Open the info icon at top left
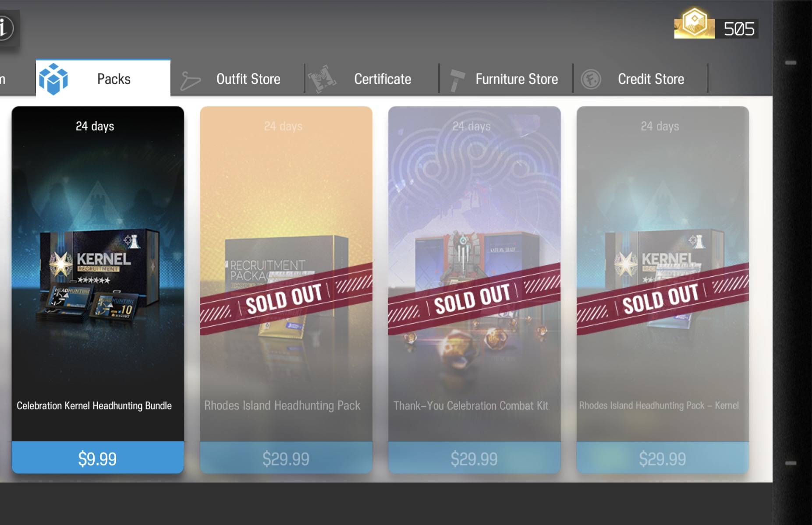 tap(5, 28)
